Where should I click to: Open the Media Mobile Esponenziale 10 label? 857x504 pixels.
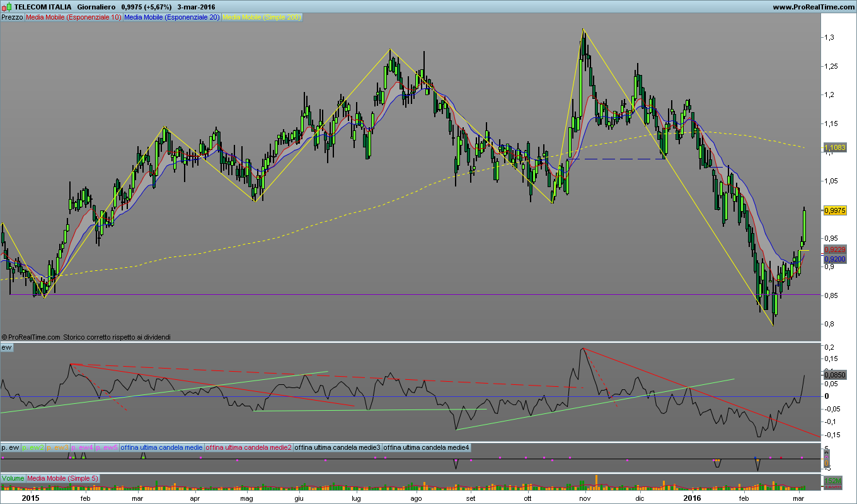point(74,18)
